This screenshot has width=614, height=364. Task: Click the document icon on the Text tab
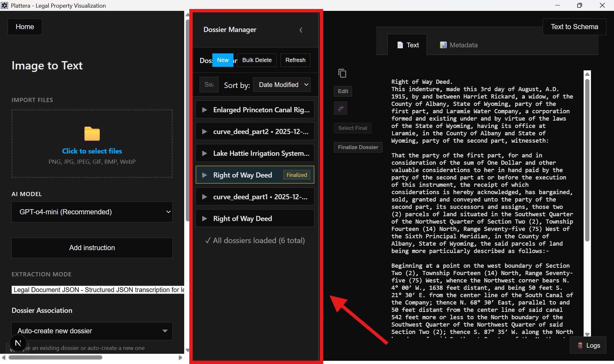(x=400, y=45)
